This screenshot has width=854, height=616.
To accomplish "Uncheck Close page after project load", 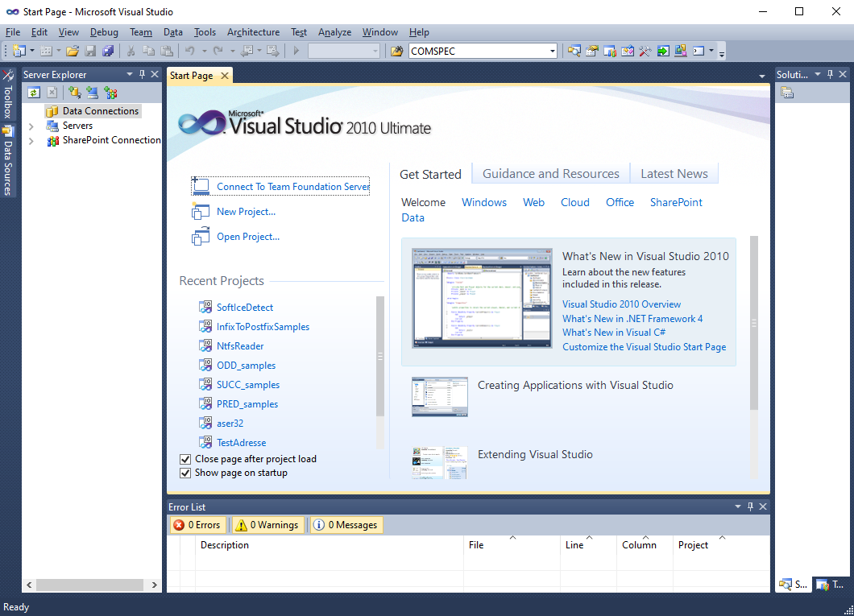I will click(x=185, y=459).
